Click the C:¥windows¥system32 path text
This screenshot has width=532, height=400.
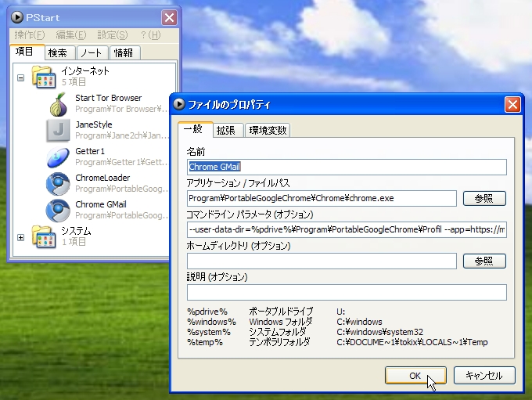[x=379, y=332]
